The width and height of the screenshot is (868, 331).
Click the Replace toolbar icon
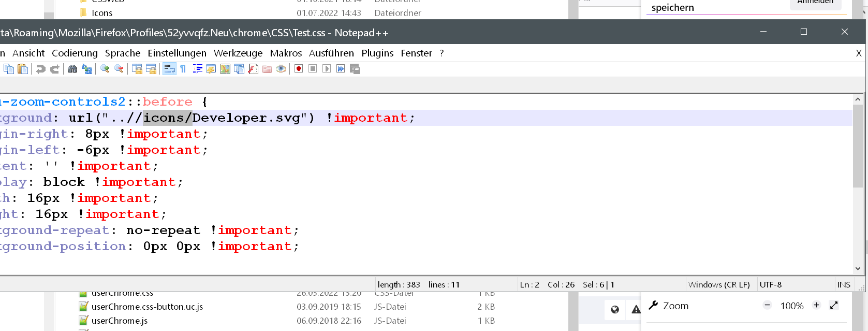pyautogui.click(x=87, y=69)
